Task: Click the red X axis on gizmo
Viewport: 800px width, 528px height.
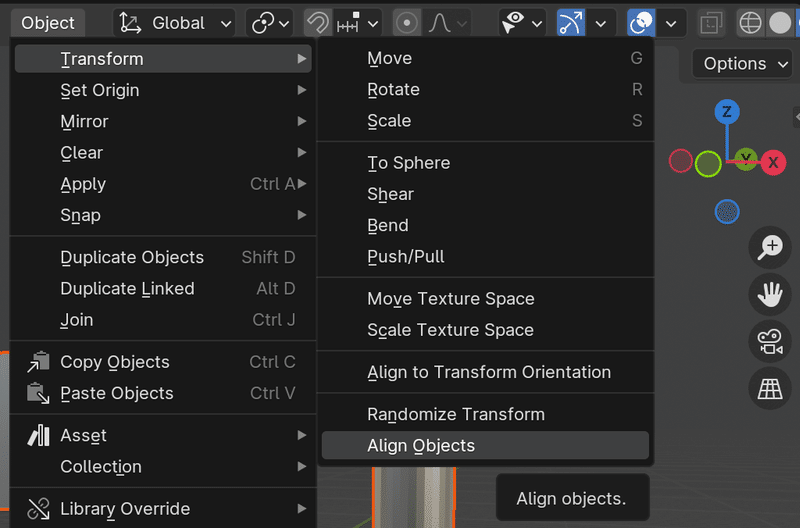Action: point(773,162)
